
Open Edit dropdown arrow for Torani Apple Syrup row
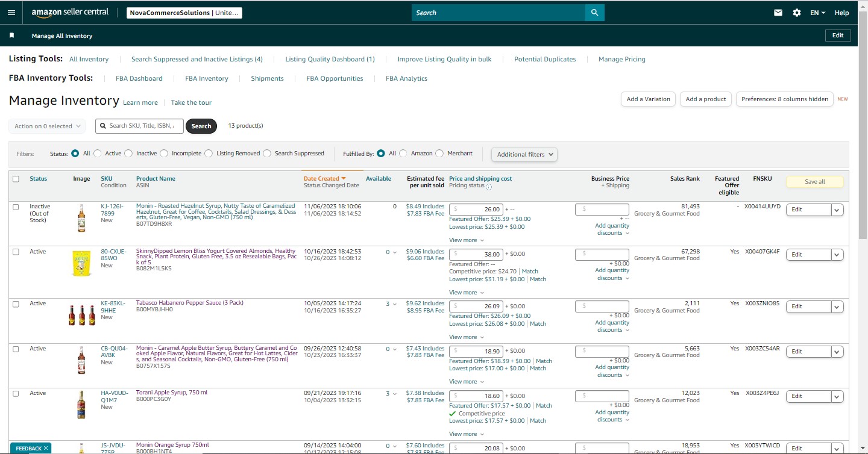coord(837,396)
